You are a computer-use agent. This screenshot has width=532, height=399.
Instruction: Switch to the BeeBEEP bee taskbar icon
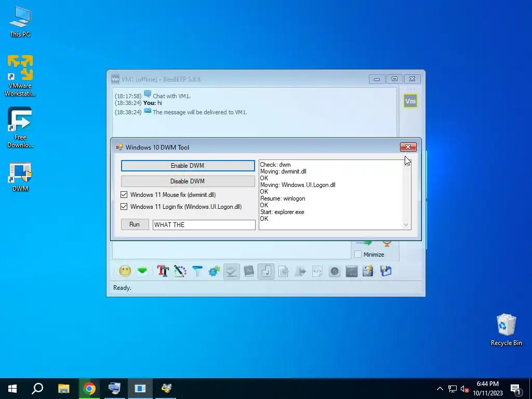(x=166, y=389)
